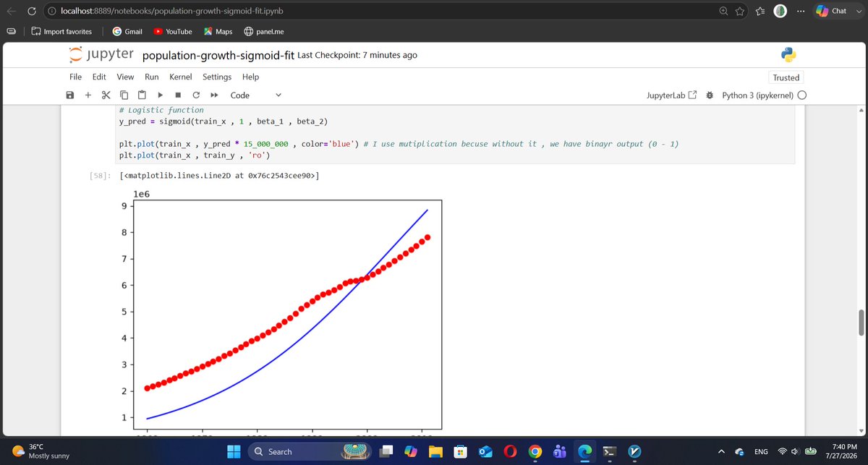Open the Edit menu
This screenshot has height=465, width=868.
99,77
